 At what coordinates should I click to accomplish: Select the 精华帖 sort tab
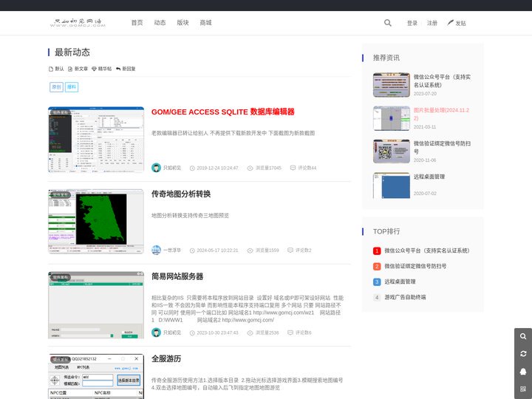[102, 69]
